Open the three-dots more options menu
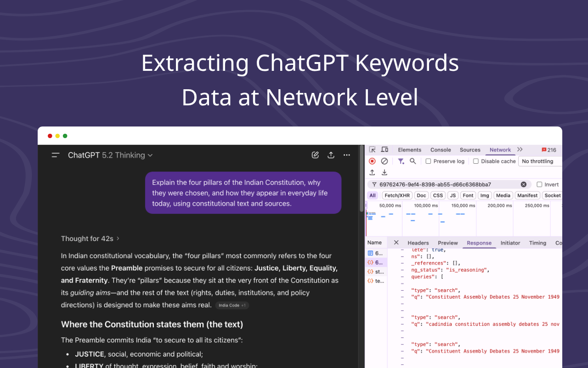This screenshot has width=588, height=368. point(347,155)
